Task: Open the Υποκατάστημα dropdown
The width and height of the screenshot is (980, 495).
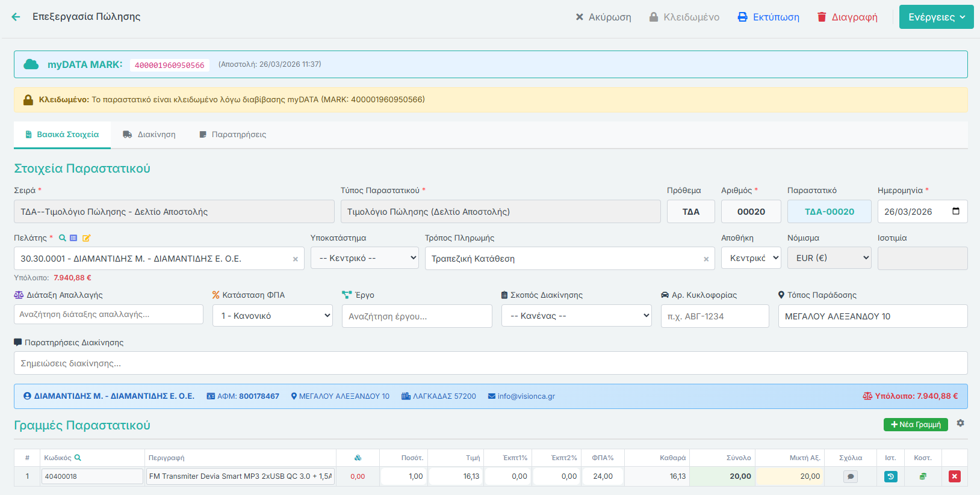Action: tap(365, 258)
